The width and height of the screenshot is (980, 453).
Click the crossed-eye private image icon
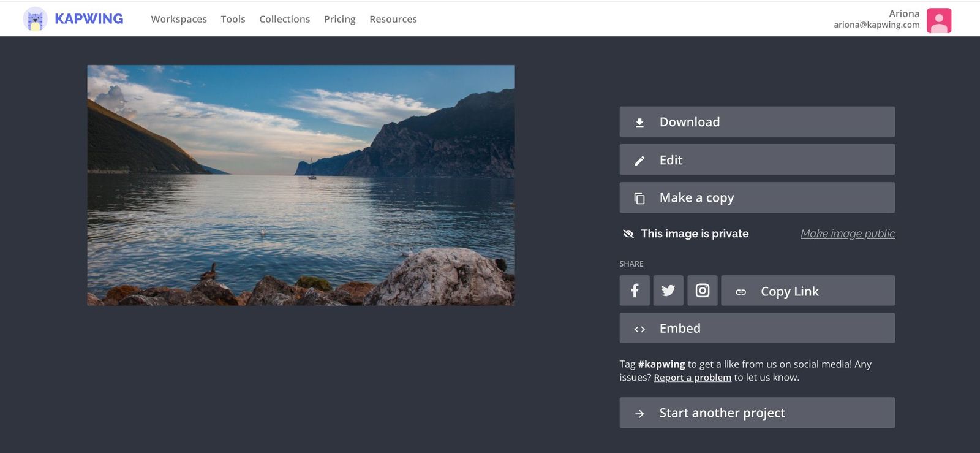[628, 234]
